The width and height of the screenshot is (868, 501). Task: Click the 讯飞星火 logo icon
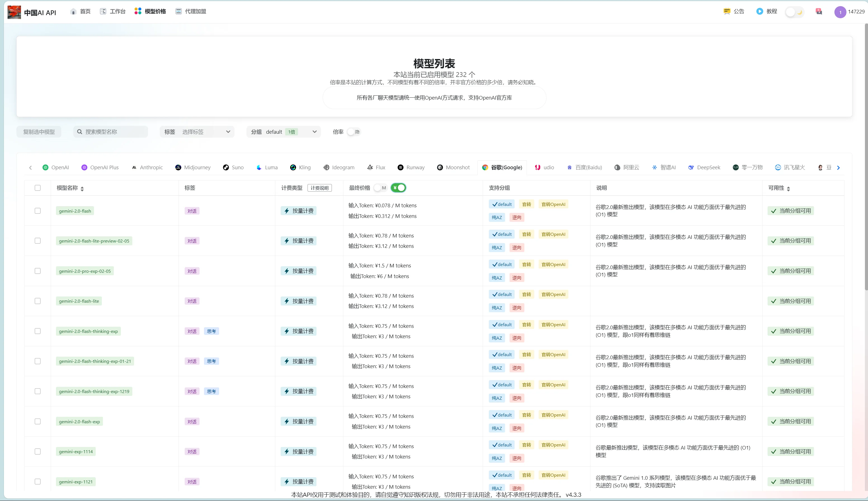778,168
